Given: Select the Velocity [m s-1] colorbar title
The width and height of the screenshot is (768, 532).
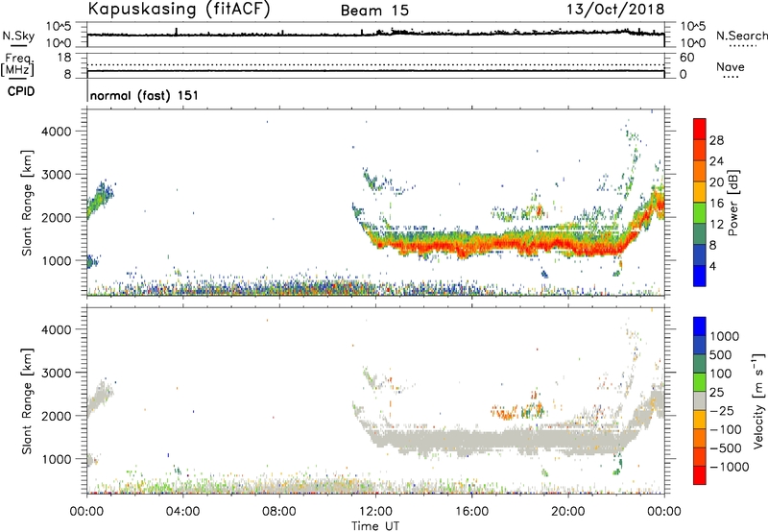Looking at the screenshot, I should [758, 400].
